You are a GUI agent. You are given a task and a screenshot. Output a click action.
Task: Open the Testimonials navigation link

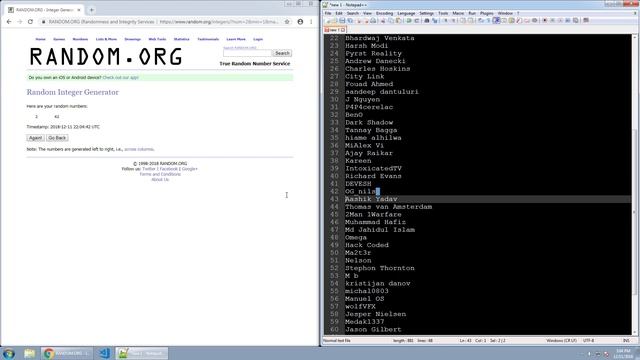[208, 39]
